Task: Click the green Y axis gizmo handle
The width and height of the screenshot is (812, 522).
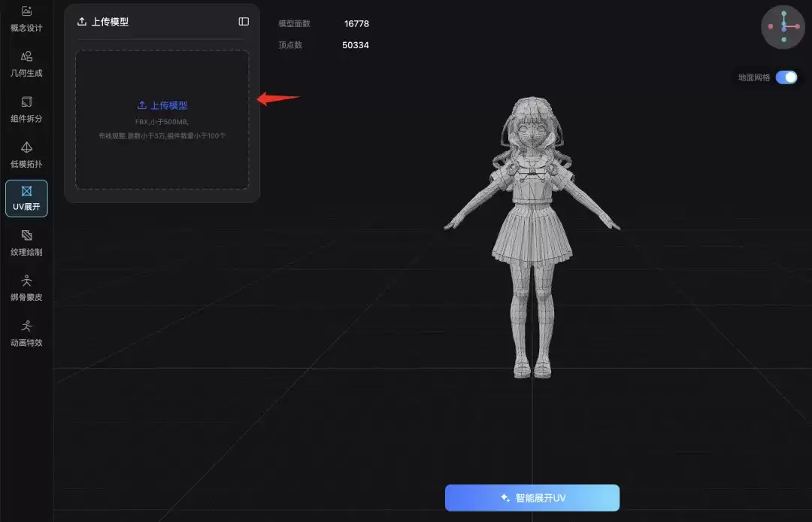Action: 784,14
